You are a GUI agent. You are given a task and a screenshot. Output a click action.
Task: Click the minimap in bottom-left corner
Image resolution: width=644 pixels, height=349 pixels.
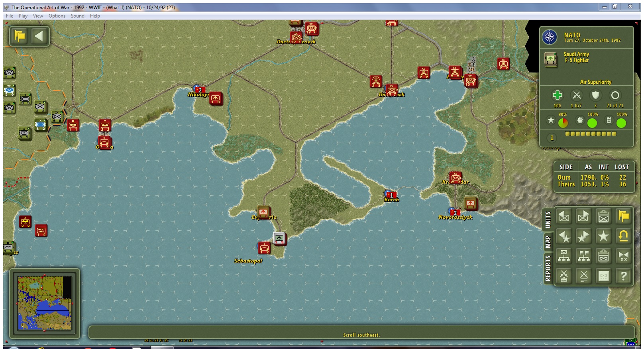(45, 303)
